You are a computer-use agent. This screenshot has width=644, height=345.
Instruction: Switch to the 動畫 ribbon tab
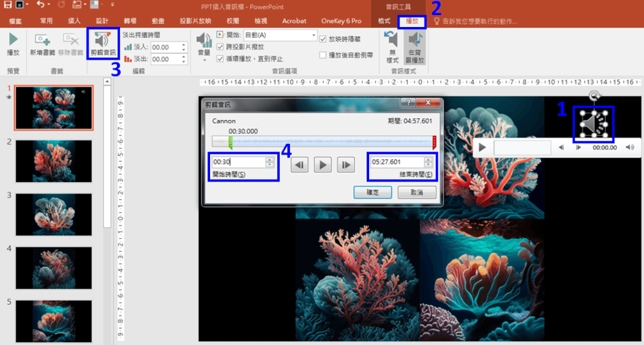149,21
